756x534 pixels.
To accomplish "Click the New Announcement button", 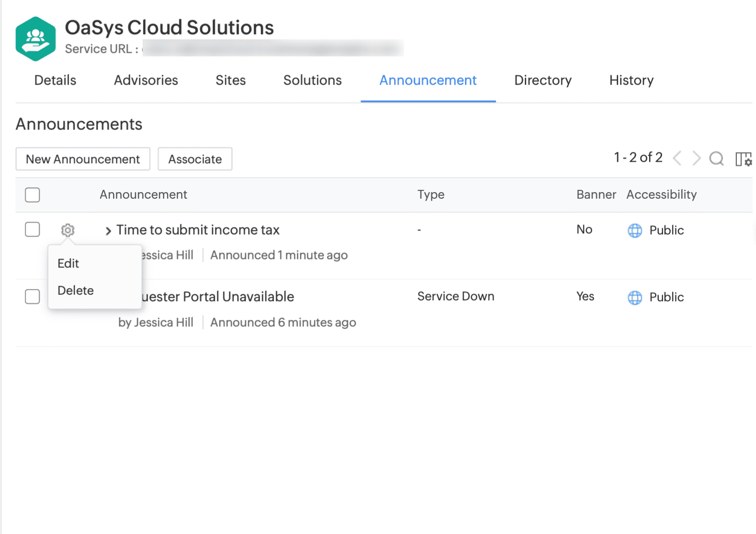I will [x=83, y=159].
